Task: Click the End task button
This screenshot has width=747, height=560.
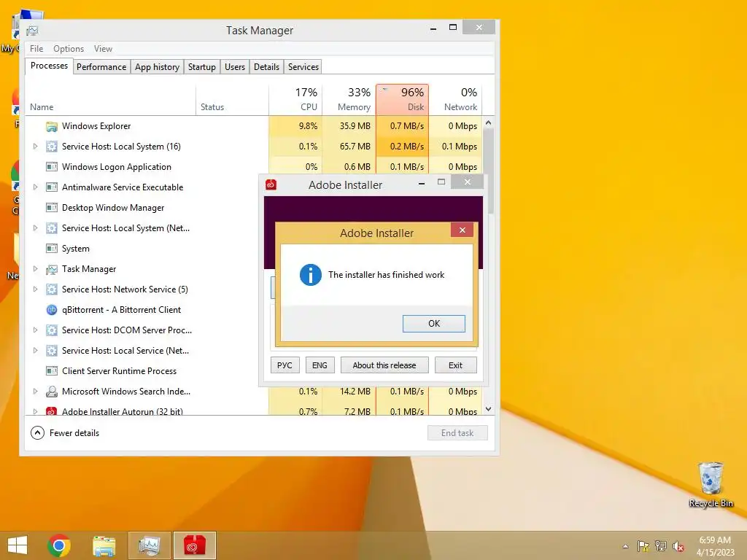Action: pyautogui.click(x=457, y=433)
